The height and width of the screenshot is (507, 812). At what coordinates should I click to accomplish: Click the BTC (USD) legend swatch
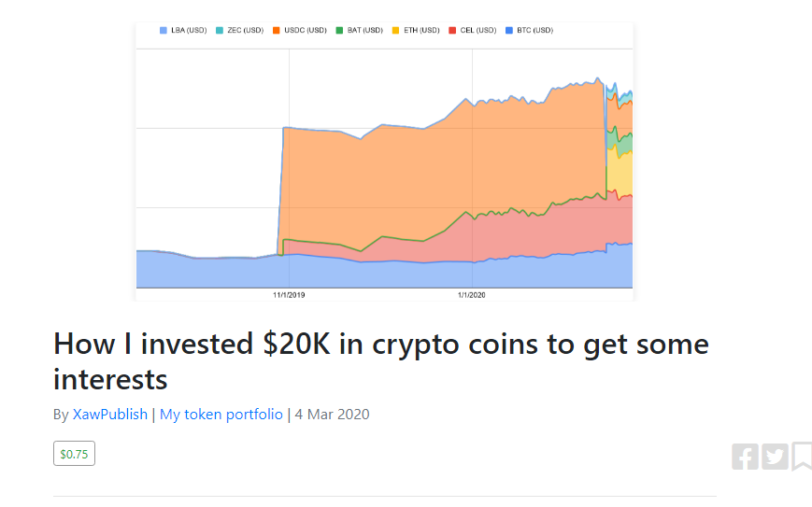509,31
